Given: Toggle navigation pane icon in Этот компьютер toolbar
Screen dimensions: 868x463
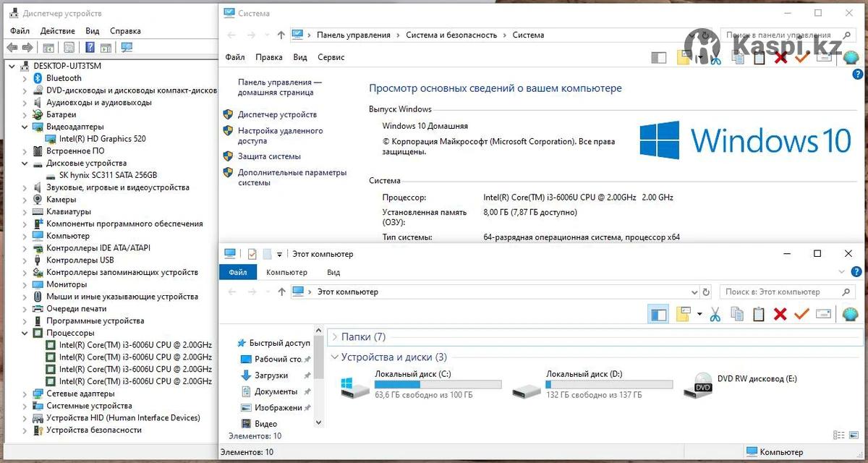Looking at the screenshot, I should tap(658, 314).
